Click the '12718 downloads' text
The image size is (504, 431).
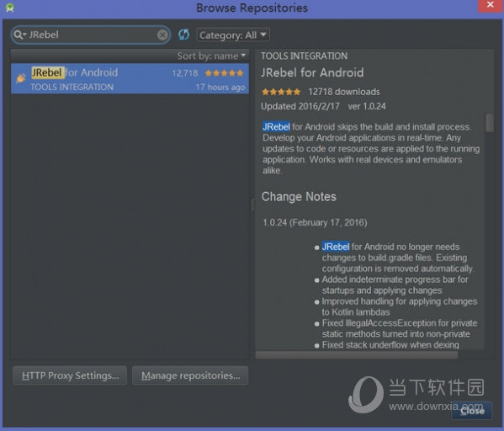[x=344, y=92]
